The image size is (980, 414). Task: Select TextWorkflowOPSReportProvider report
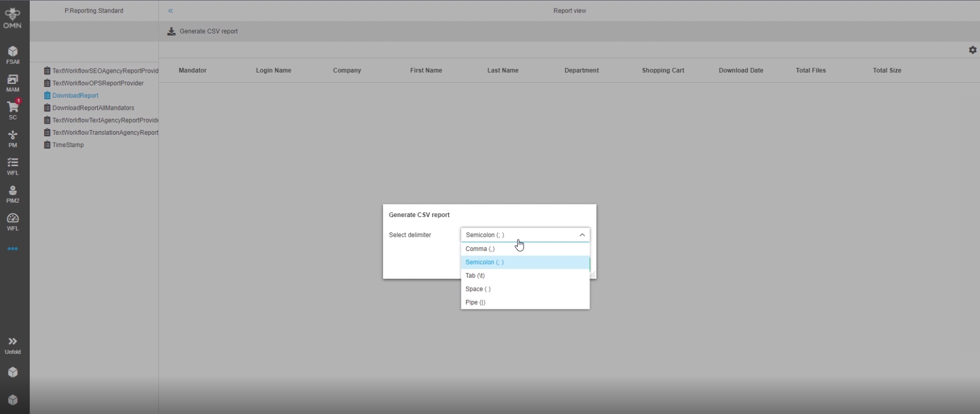point(98,83)
